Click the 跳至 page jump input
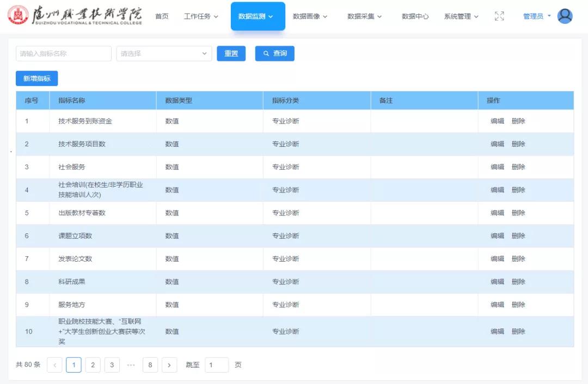The image size is (588, 384). [217, 364]
